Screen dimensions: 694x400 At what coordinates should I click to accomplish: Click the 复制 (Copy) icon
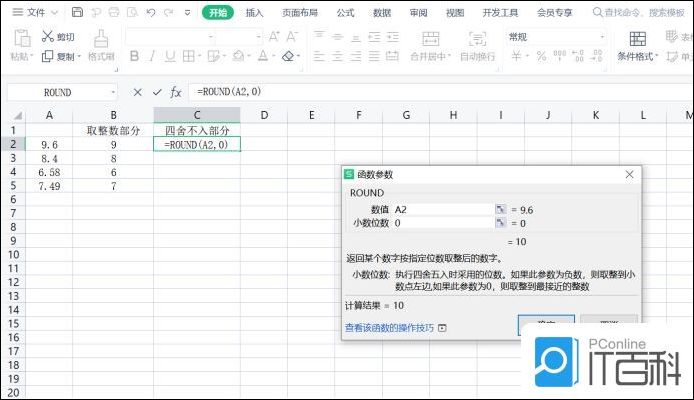coord(47,56)
